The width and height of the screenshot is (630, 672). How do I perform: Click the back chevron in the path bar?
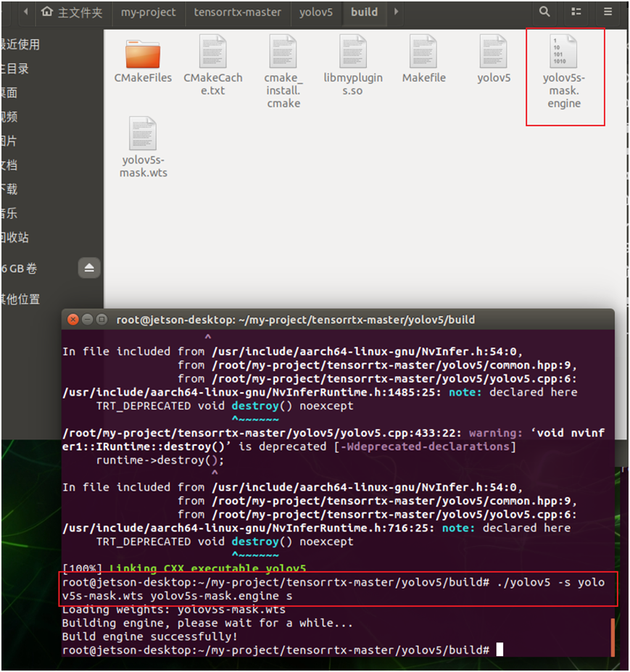26,12
